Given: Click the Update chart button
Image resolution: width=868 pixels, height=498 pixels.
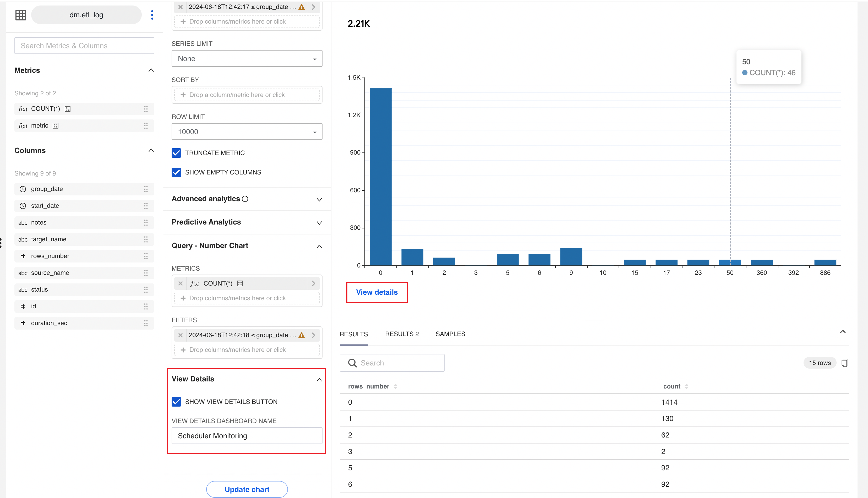Looking at the screenshot, I should [247, 489].
